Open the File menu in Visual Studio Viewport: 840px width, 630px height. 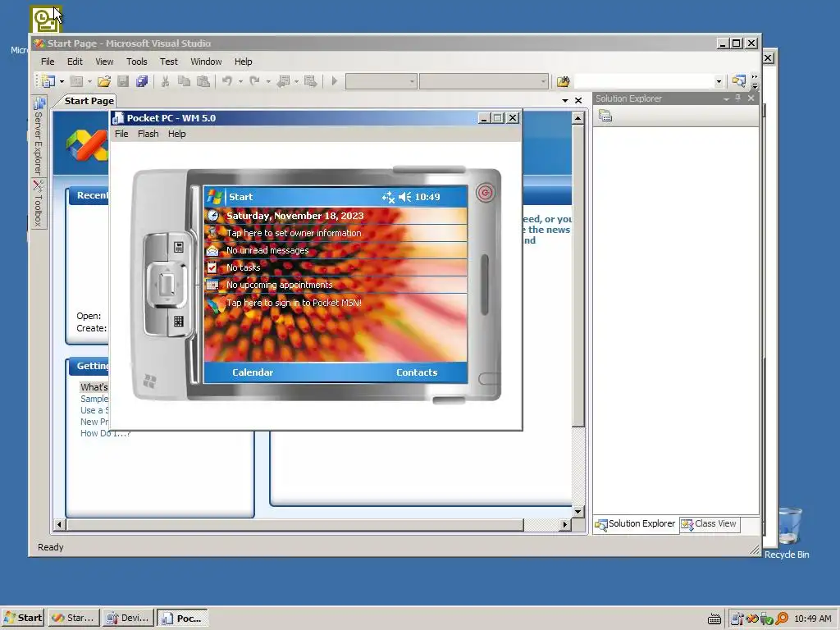[x=48, y=62]
